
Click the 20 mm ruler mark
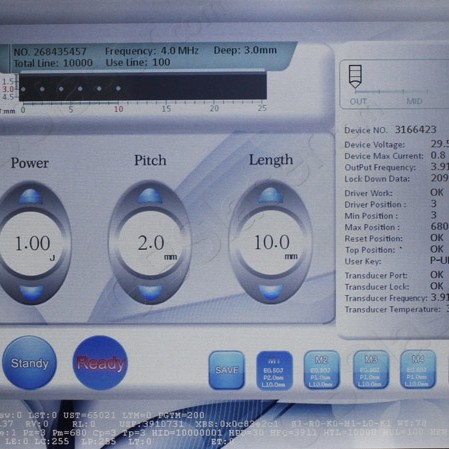click(x=214, y=108)
